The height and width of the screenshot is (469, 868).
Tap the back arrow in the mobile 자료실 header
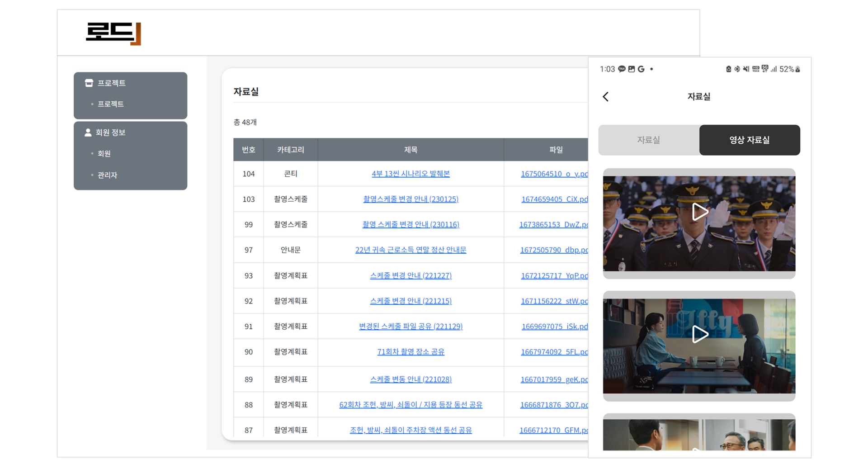pyautogui.click(x=605, y=96)
